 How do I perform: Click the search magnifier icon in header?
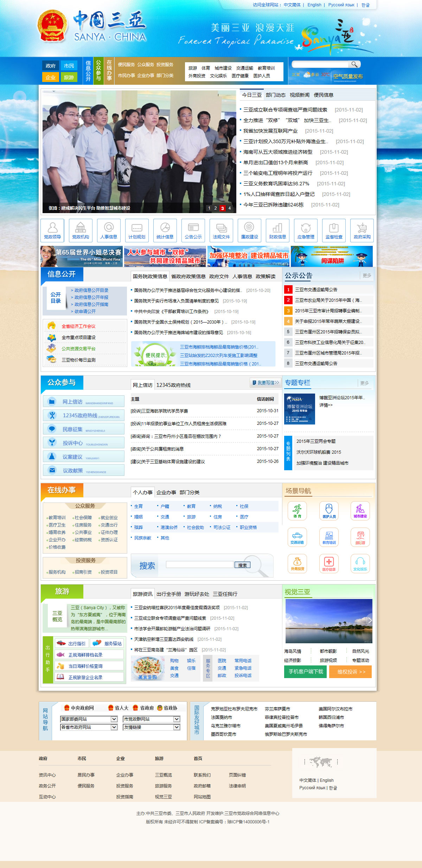point(354,64)
